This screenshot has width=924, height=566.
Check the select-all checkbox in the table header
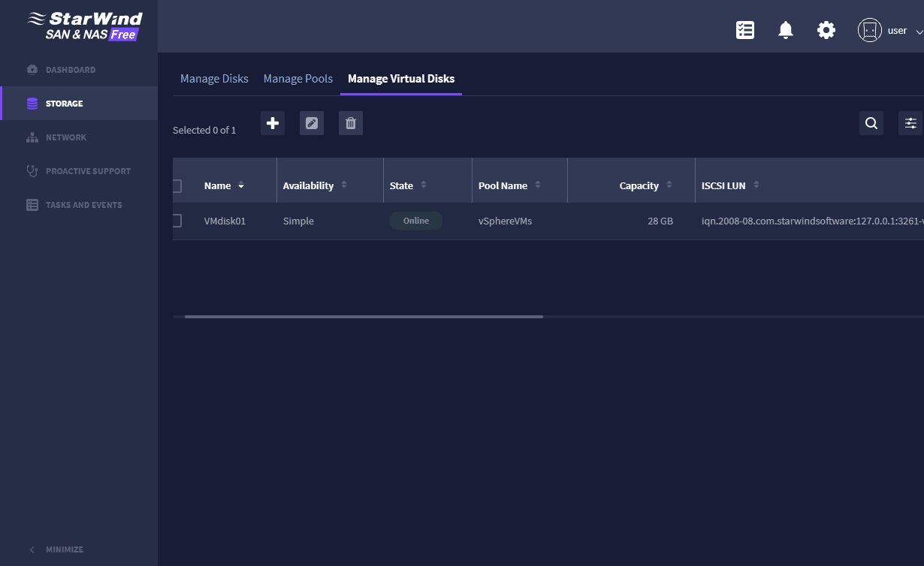point(177,185)
